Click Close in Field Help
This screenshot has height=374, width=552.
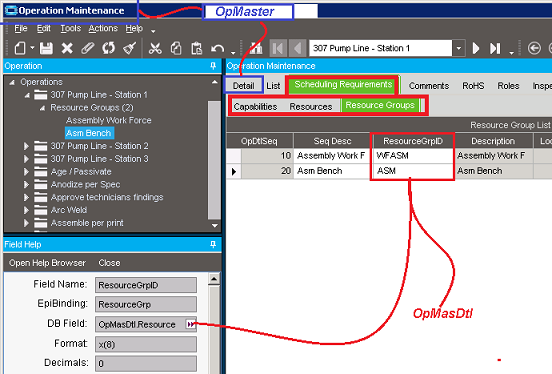(x=109, y=263)
